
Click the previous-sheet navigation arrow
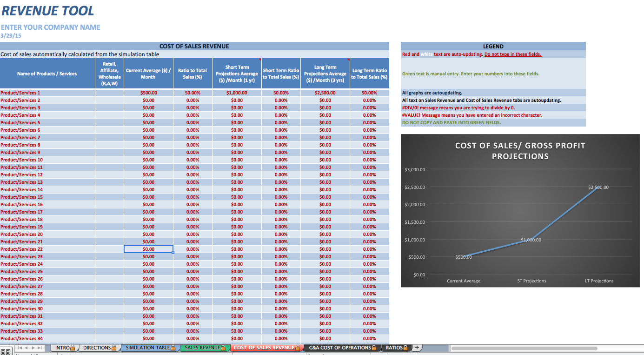point(27,347)
